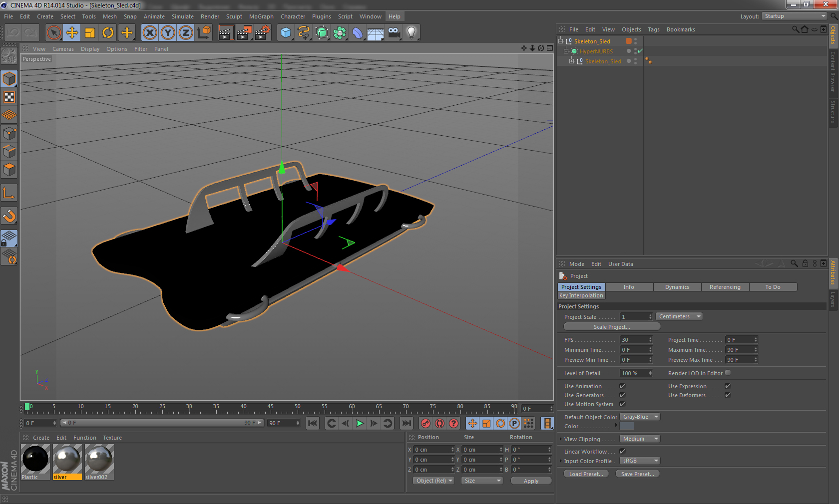Add a floor/environment object
The width and height of the screenshot is (839, 504).
[375, 33]
